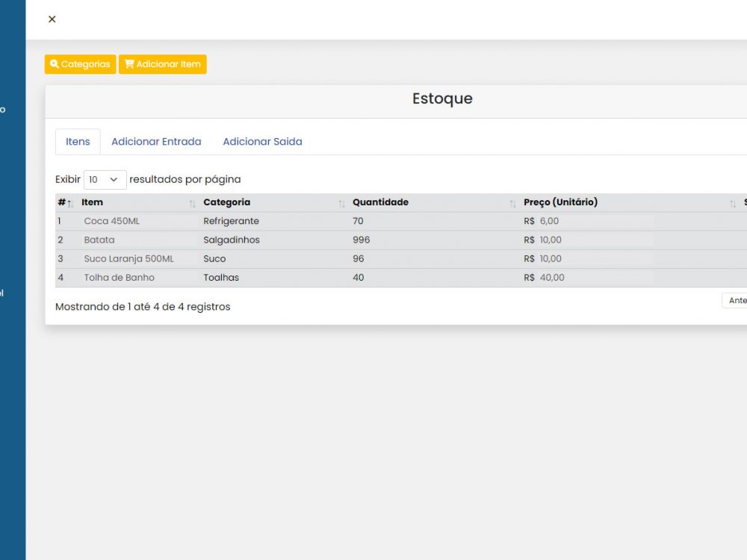Click the shopping cart icon in Adicionar Item
The height and width of the screenshot is (560, 747).
(129, 64)
